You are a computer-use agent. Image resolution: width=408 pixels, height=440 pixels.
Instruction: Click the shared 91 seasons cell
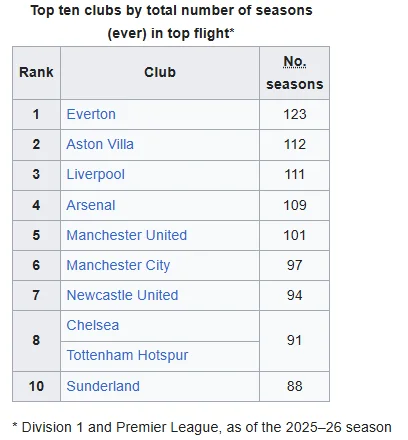295,341
